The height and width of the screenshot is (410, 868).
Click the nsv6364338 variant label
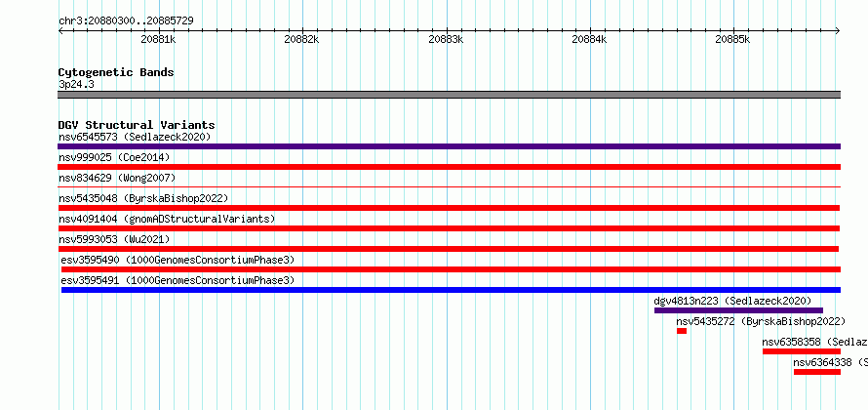830,362
